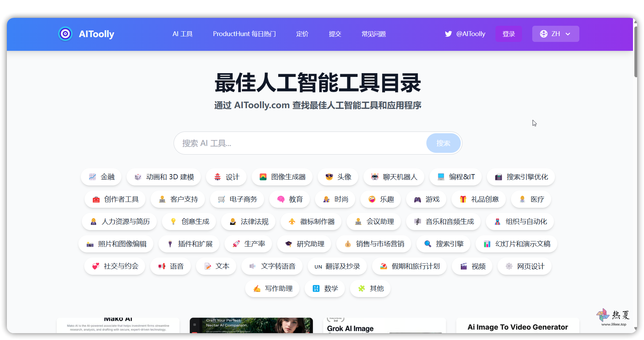This screenshot has width=644, height=340.
Task: Expand the ZH language dropdown
Action: (x=556, y=34)
